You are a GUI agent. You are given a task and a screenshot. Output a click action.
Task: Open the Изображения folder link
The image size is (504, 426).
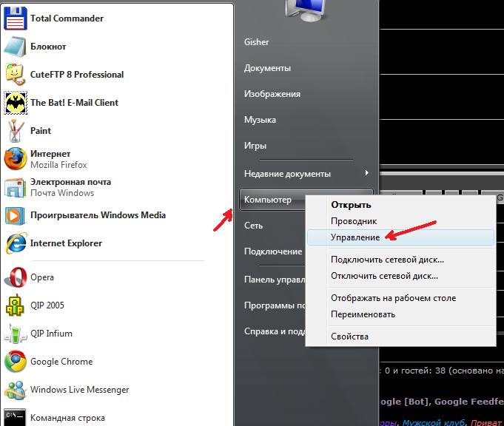click(x=272, y=94)
